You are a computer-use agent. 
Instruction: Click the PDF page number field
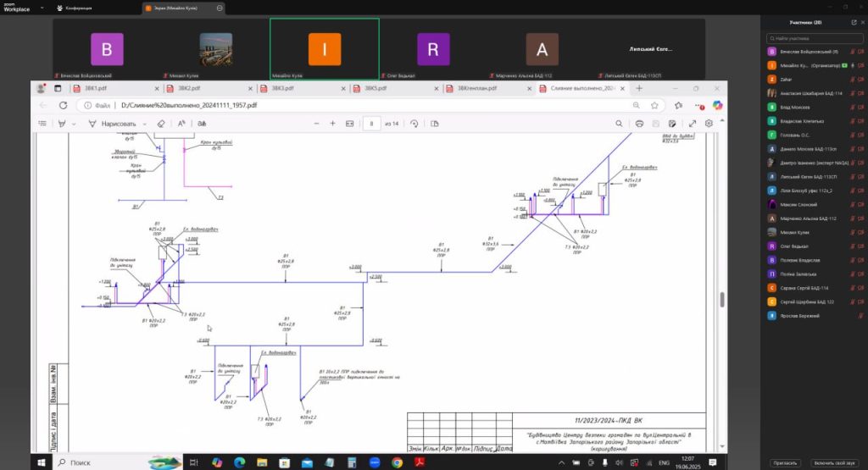click(x=372, y=124)
